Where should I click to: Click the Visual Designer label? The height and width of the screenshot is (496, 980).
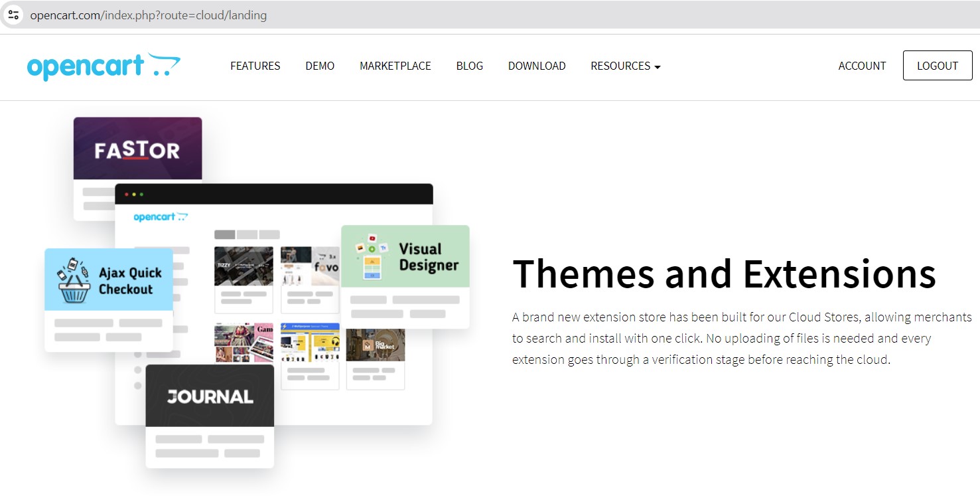tap(429, 257)
